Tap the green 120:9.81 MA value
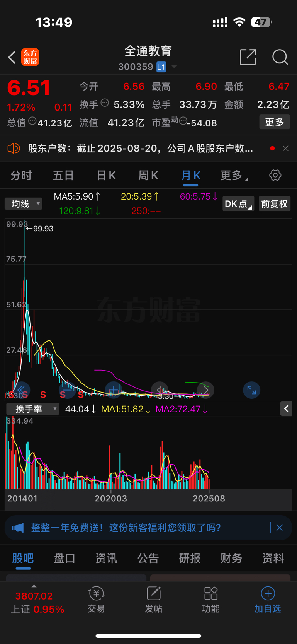Image resolution: width=297 pixels, height=644 pixels. pos(80,211)
